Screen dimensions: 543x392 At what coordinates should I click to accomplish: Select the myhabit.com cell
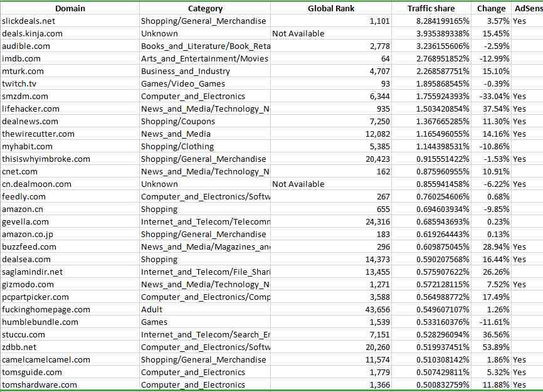click(x=70, y=146)
